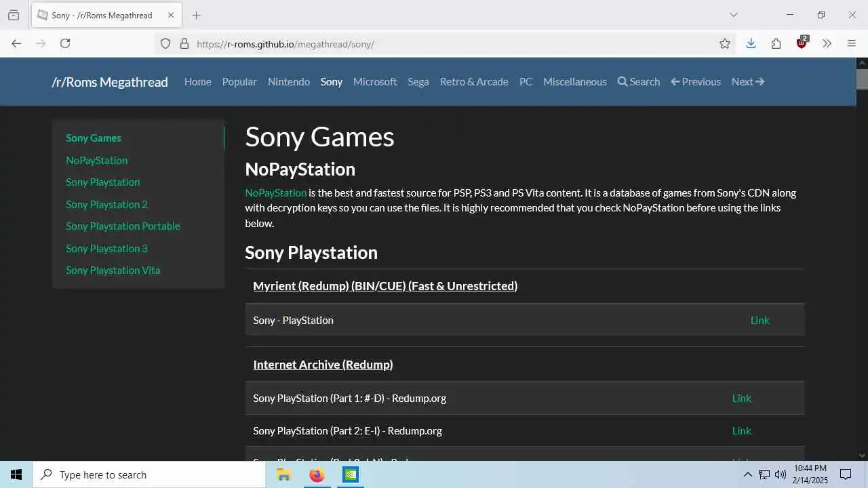Open the volume speaker tray icon
The image size is (868, 488).
[781, 474]
